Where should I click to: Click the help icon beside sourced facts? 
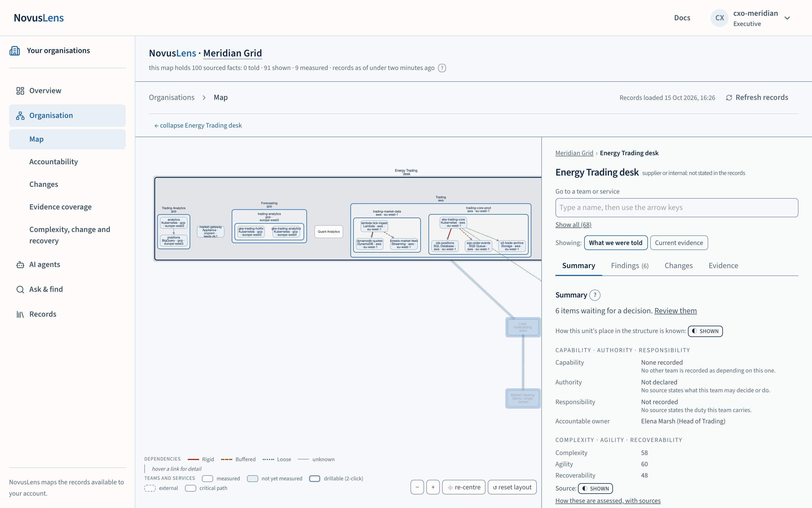tap(442, 68)
